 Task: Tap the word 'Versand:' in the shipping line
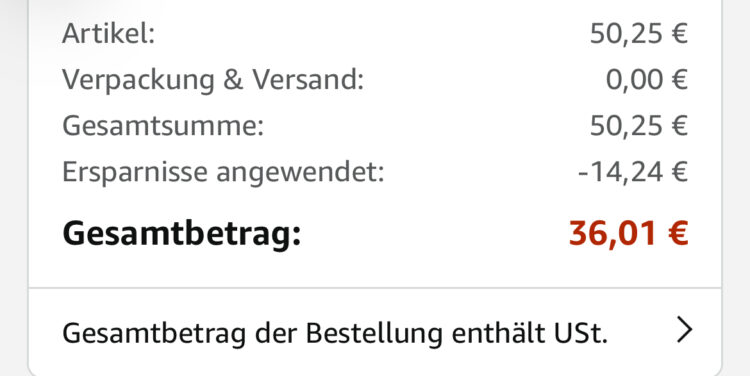[x=308, y=80]
